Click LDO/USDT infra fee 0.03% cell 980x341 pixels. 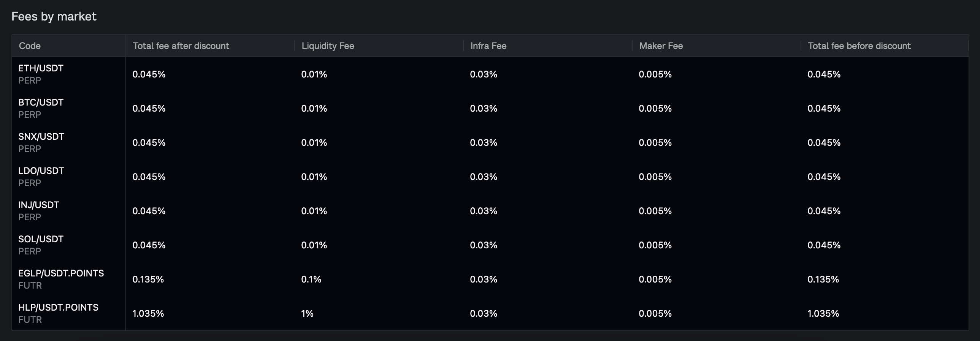click(x=484, y=177)
